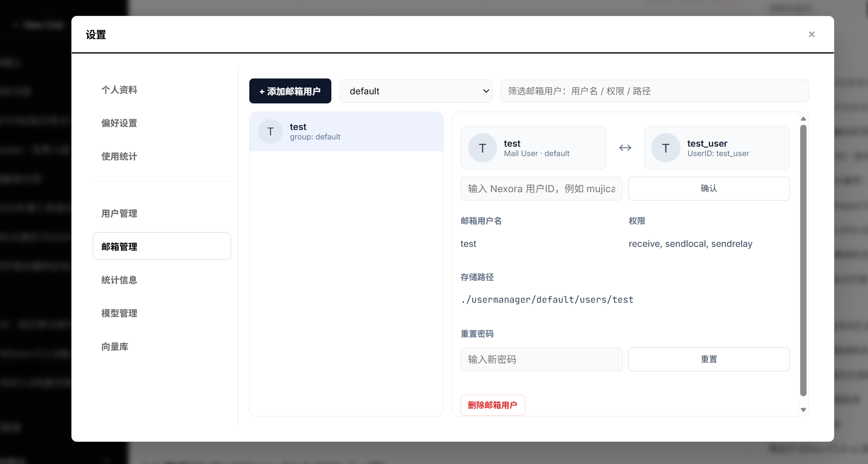Focus the 筛选邮箱用户 filter field
868x464 pixels.
click(x=654, y=91)
